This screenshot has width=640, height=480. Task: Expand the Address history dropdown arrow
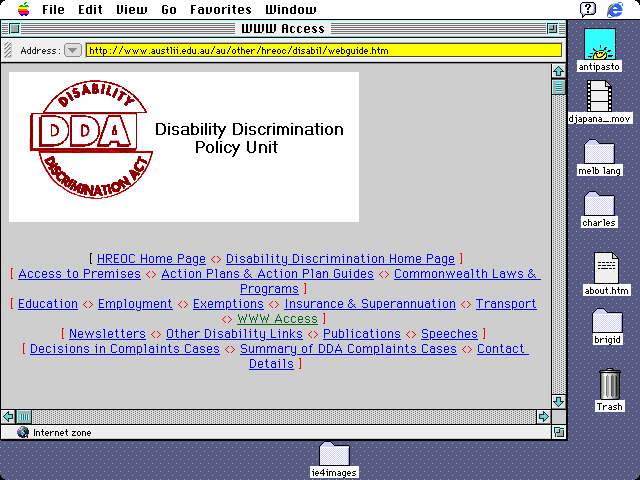(x=73, y=50)
